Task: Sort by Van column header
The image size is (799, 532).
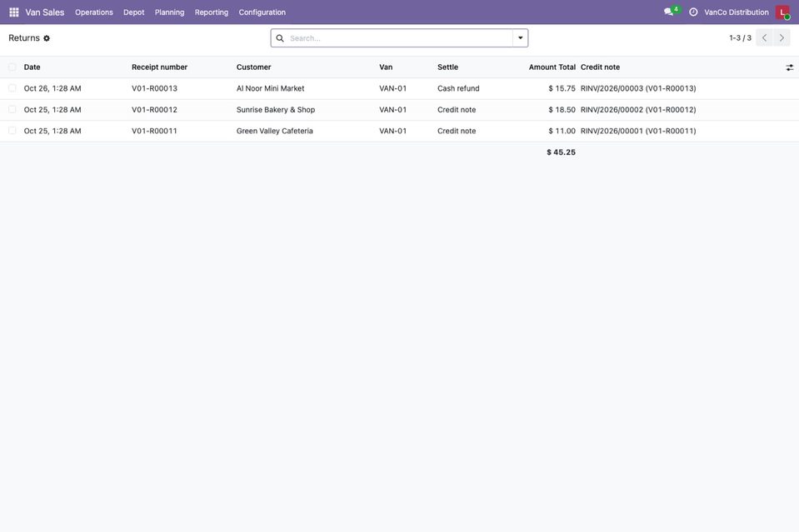Action: 386,67
